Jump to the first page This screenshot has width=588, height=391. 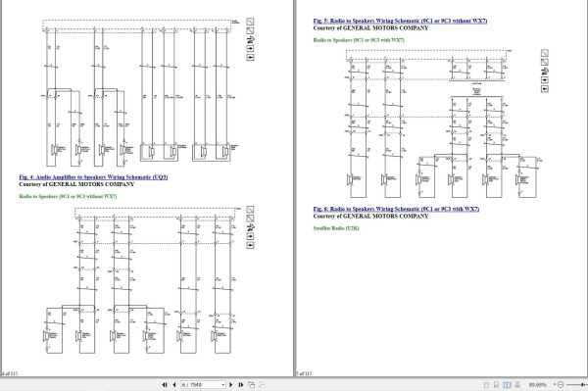click(165, 384)
